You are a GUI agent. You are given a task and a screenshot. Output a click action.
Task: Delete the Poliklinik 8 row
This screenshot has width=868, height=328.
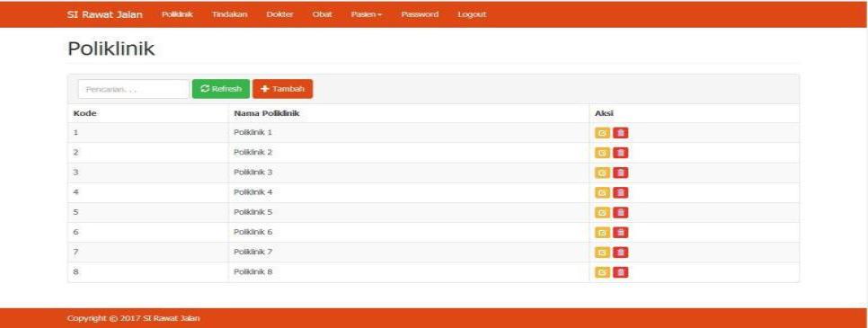pyautogui.click(x=621, y=272)
